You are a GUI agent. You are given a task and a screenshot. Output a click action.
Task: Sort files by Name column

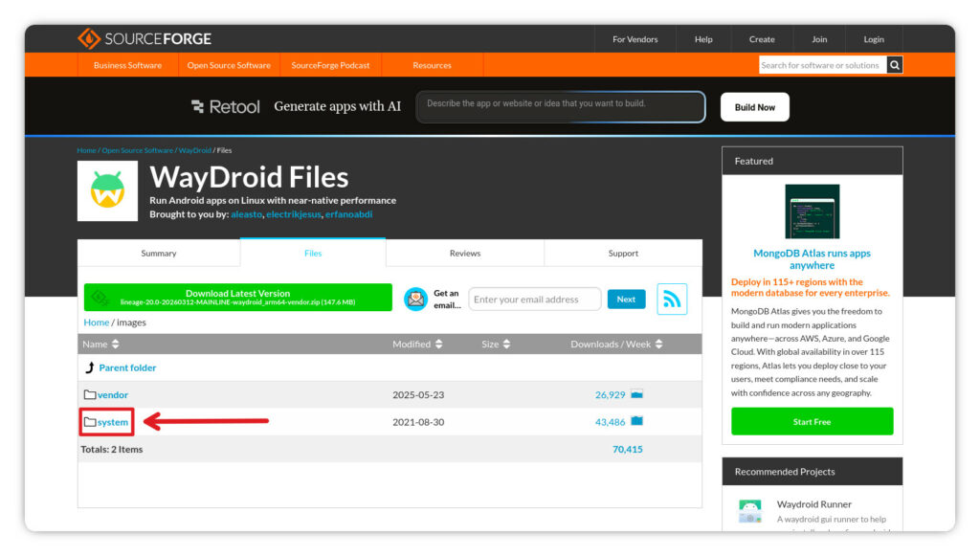(100, 345)
